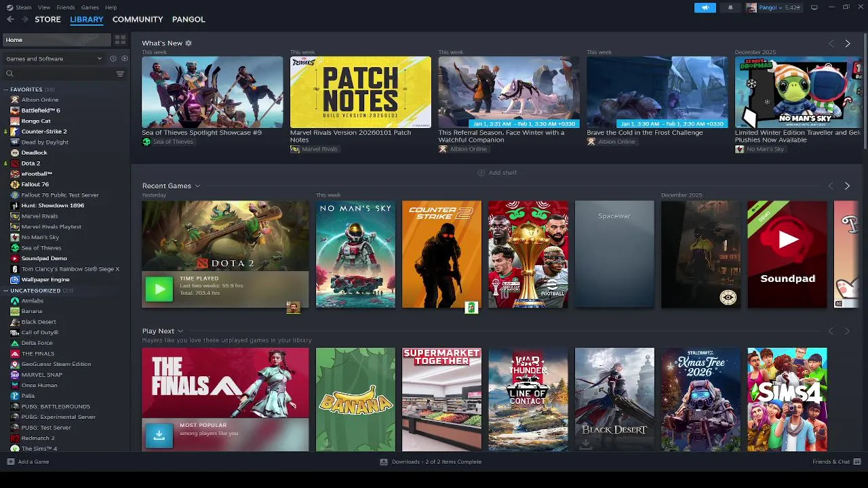Select GeoGuessr Steam Edition in sidebar
The width and height of the screenshot is (868, 488).
coord(56,364)
